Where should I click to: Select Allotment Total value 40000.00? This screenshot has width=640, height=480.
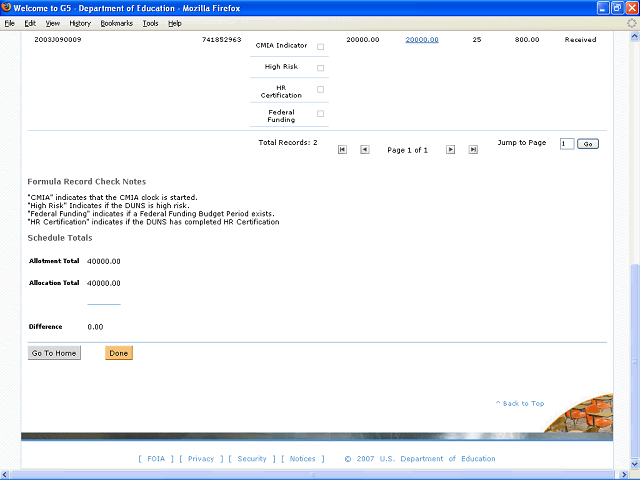click(104, 261)
